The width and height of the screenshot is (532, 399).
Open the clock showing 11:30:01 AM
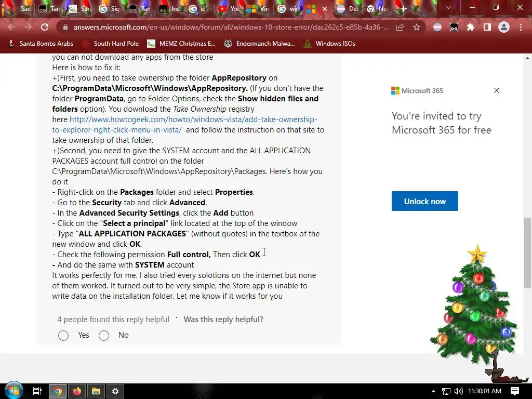485,391
